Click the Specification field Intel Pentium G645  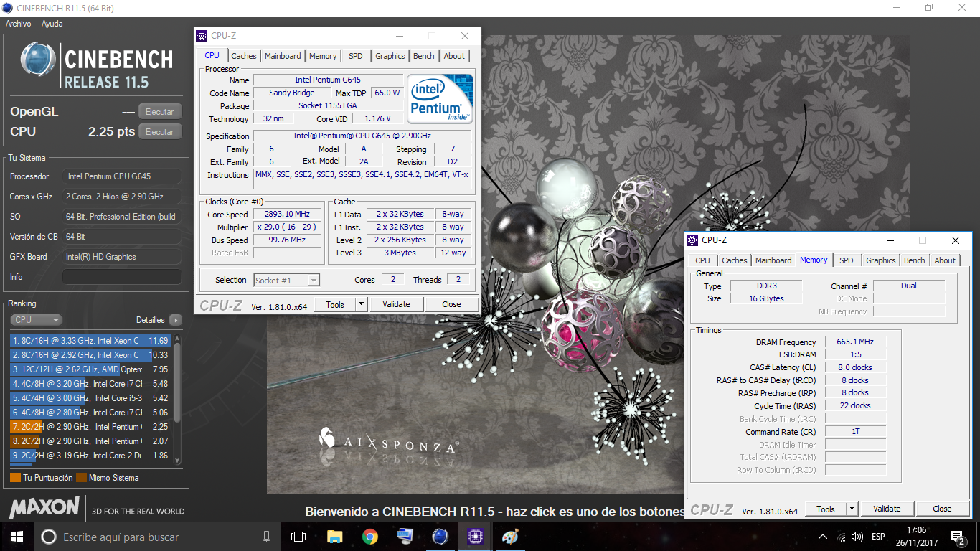coord(362,136)
